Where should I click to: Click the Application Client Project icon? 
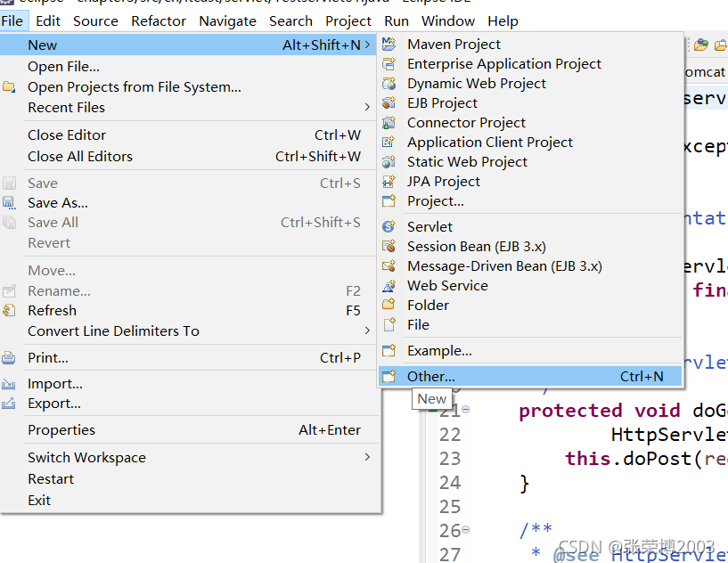click(389, 142)
